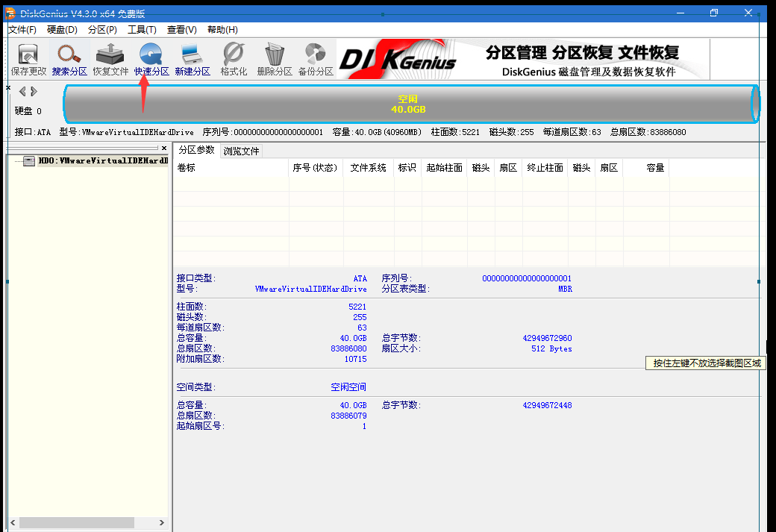Open the 查看(V) menu
This screenshot has width=776, height=532.
click(x=181, y=30)
